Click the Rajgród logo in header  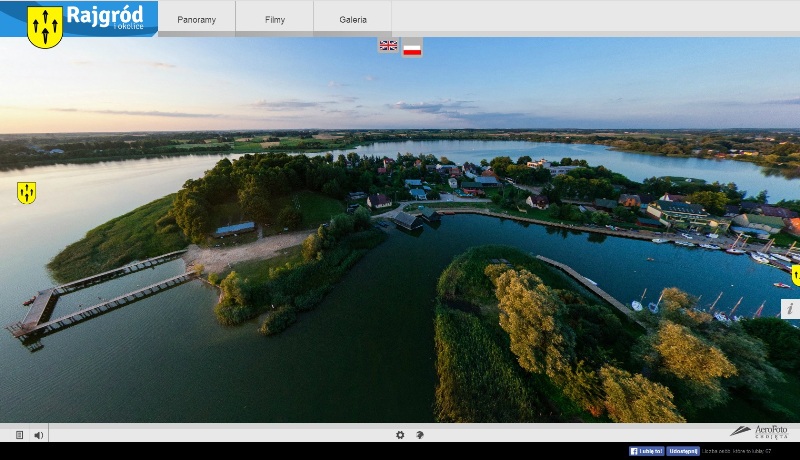coord(79,19)
